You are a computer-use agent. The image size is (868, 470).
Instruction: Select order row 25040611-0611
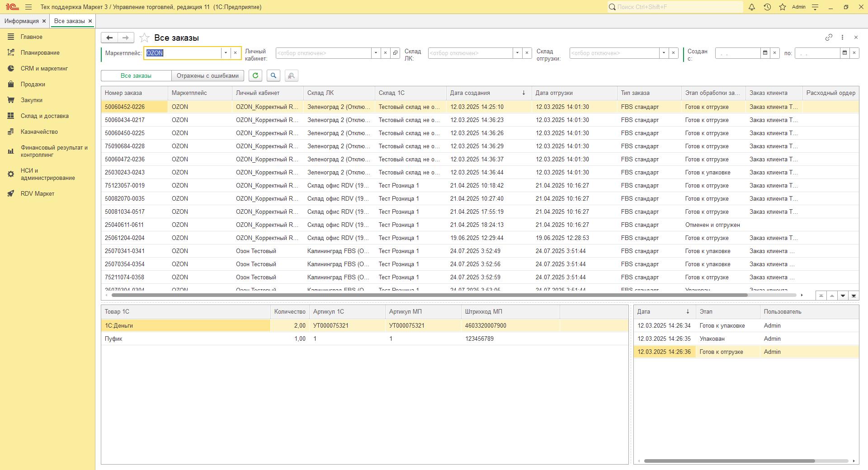click(124, 225)
